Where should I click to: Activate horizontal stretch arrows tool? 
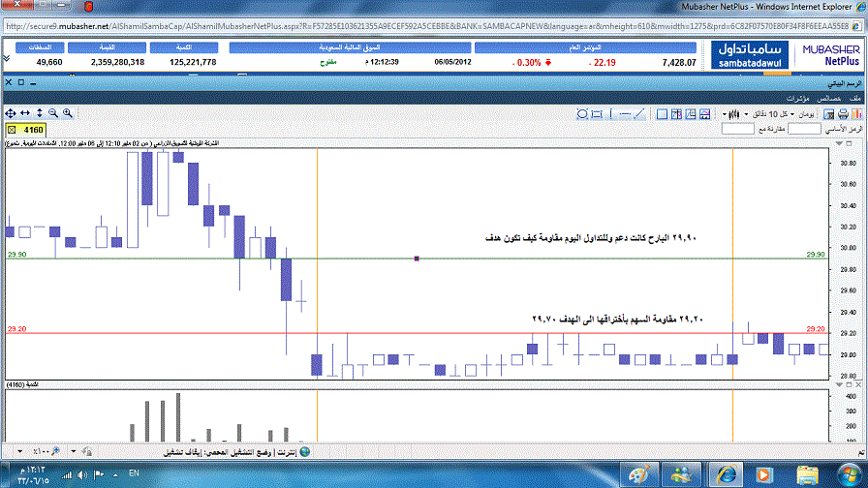pos(25,113)
